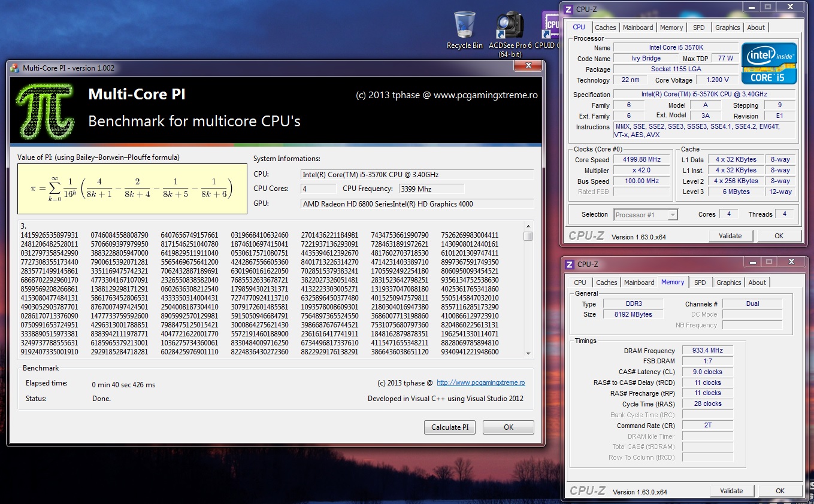Open the About tab in the upper CPU-Z window
814x504 pixels.
click(x=756, y=28)
